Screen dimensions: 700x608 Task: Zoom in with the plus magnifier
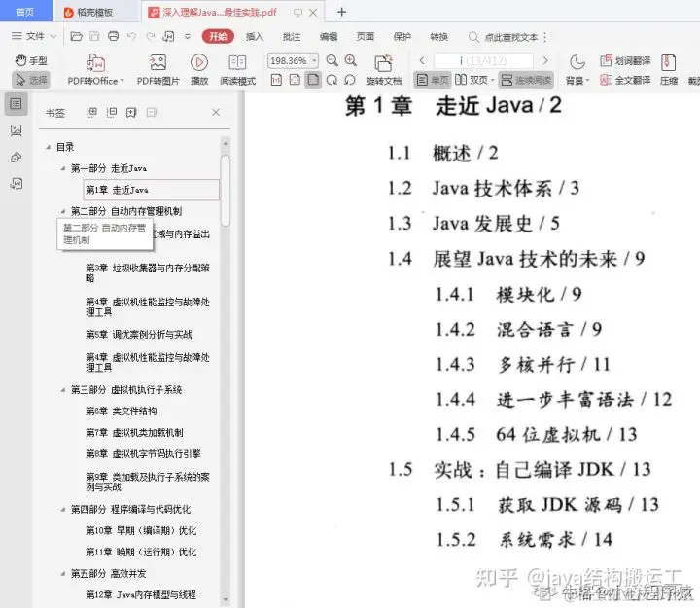coord(351,60)
